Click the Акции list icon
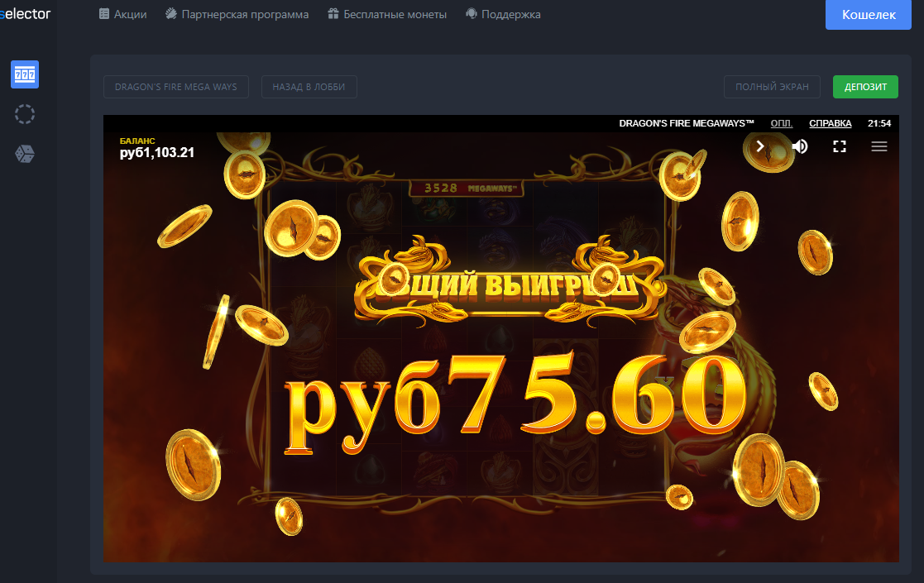The height and width of the screenshot is (583, 924). tap(103, 13)
